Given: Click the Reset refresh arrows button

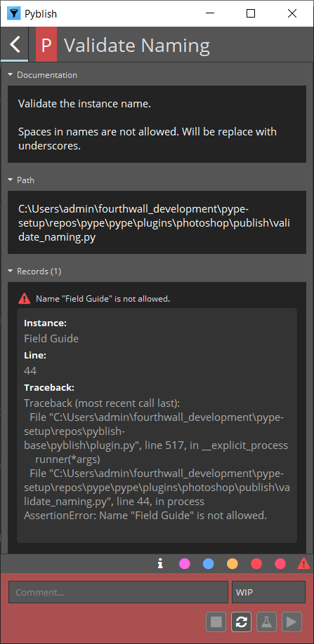Looking at the screenshot, I should pyautogui.click(x=241, y=622).
